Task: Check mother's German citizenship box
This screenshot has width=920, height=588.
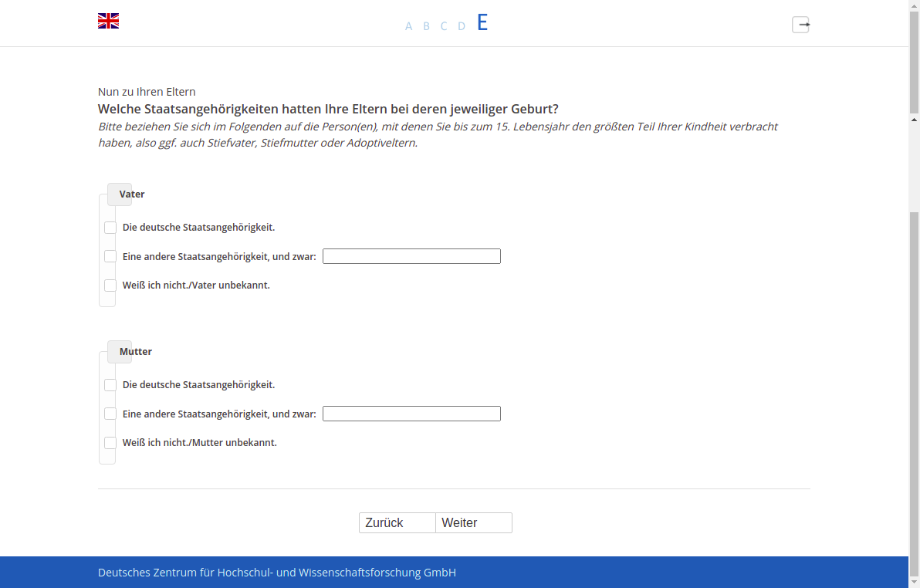Action: coord(110,385)
